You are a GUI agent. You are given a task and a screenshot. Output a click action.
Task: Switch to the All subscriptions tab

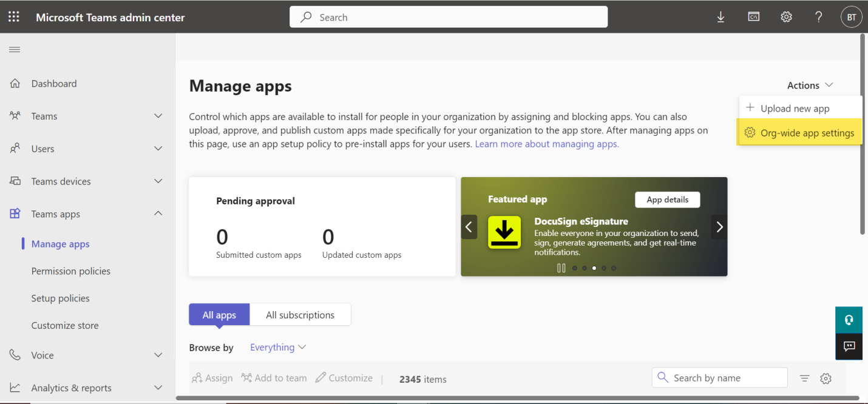click(300, 315)
